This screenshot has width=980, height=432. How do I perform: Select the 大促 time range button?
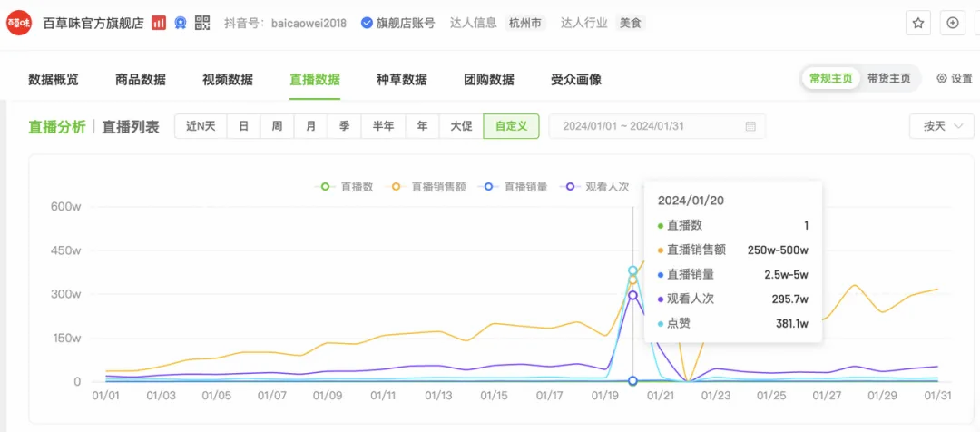pos(461,126)
